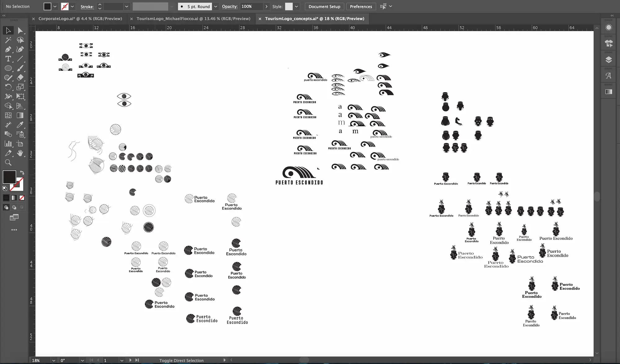Activate the Rotate tool

(8, 87)
